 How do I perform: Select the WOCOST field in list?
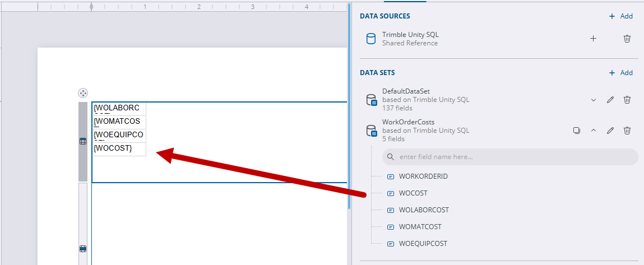coord(413,193)
